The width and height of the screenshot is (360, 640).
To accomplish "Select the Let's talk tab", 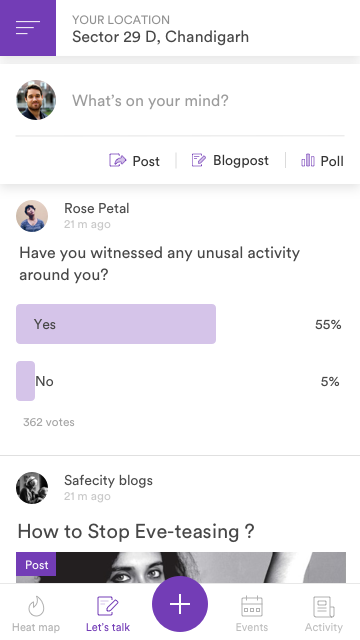I will (x=108, y=614).
